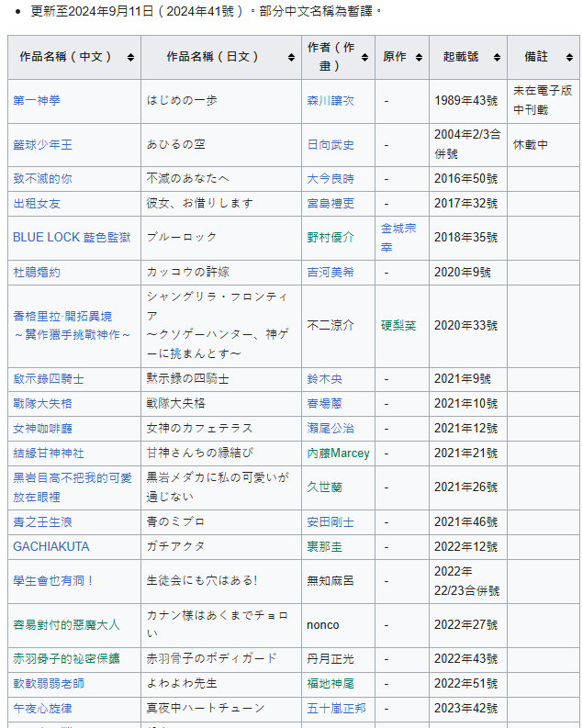
Task: Select the 未在電子版中刊載 remark cell
Action: coord(543,100)
